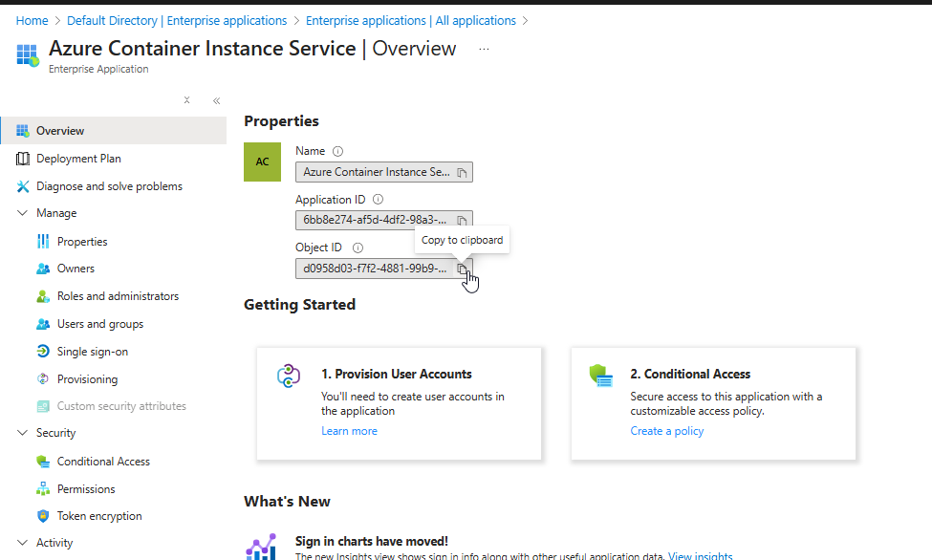Click the Roles and administrators icon

coord(43,296)
